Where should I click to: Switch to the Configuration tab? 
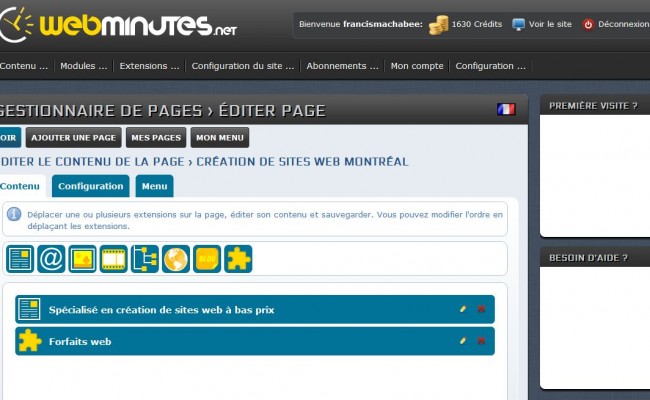click(91, 186)
